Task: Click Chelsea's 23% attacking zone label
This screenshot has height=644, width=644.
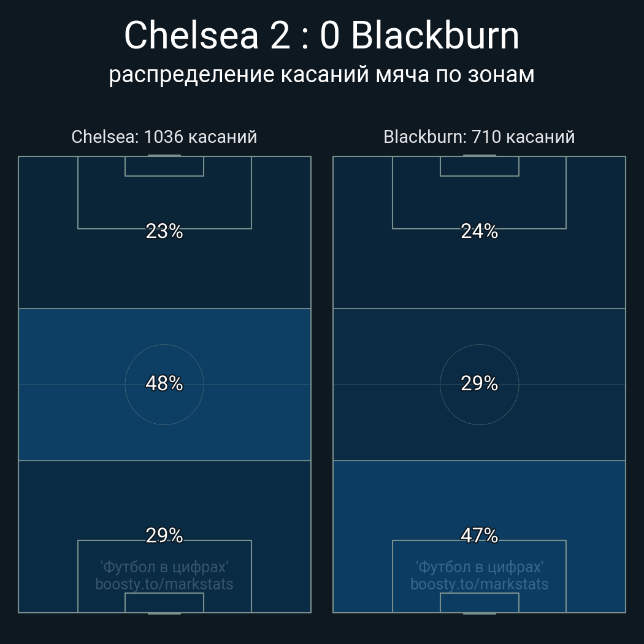Action: [x=164, y=231]
